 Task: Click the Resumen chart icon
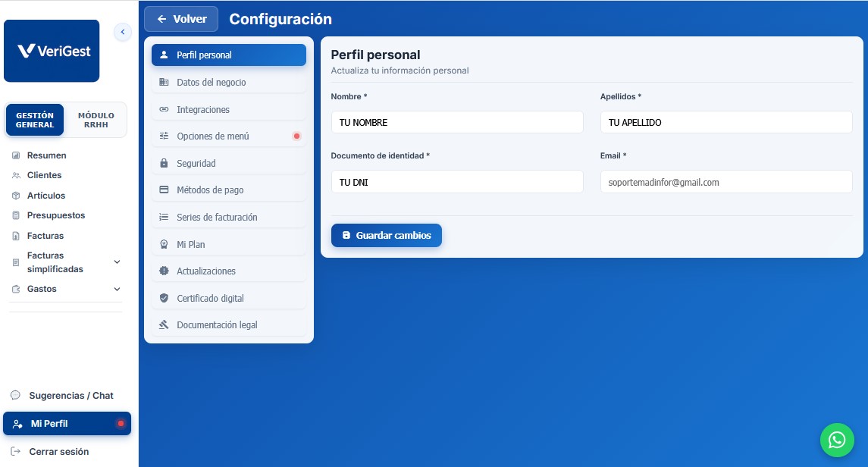(16, 155)
